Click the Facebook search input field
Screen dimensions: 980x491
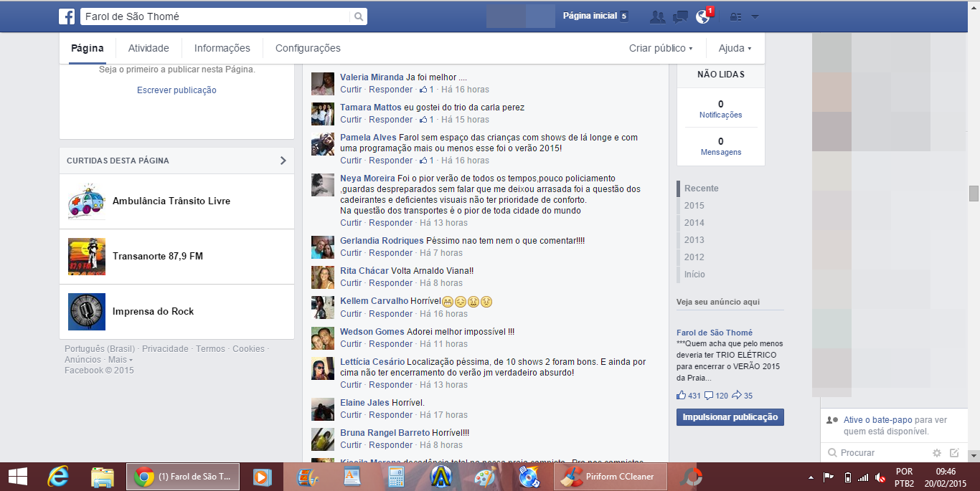(x=215, y=16)
